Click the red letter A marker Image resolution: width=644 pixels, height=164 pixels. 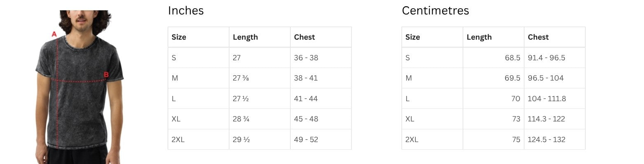[54, 34]
